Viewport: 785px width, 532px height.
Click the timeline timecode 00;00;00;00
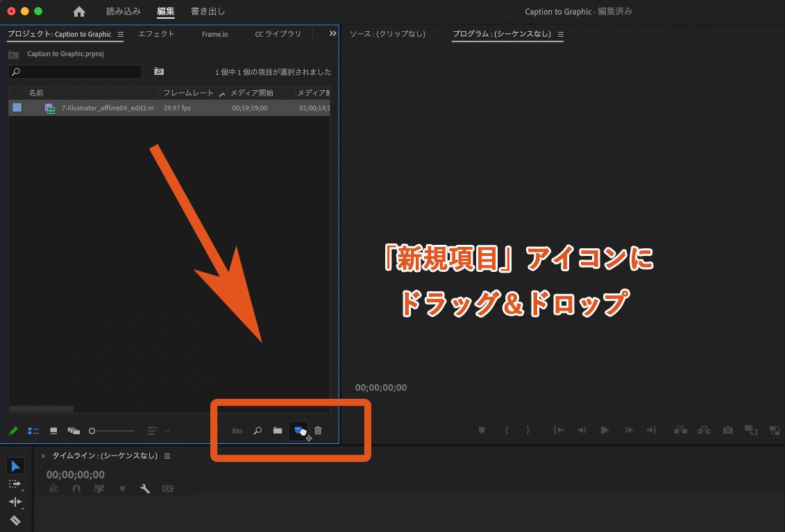tap(76, 474)
